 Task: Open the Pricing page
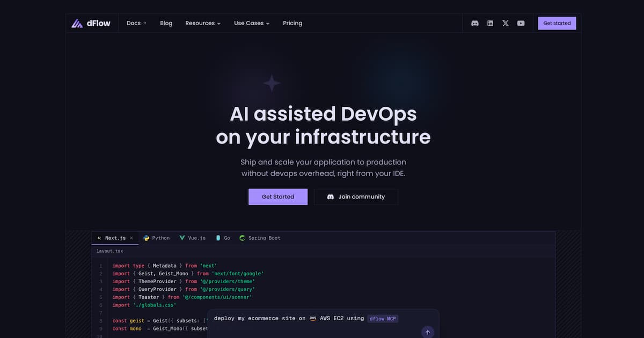click(x=292, y=23)
